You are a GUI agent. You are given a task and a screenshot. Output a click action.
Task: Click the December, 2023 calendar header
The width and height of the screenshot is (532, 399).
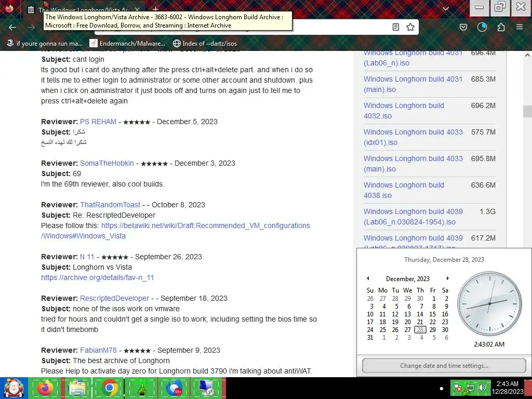click(407, 279)
